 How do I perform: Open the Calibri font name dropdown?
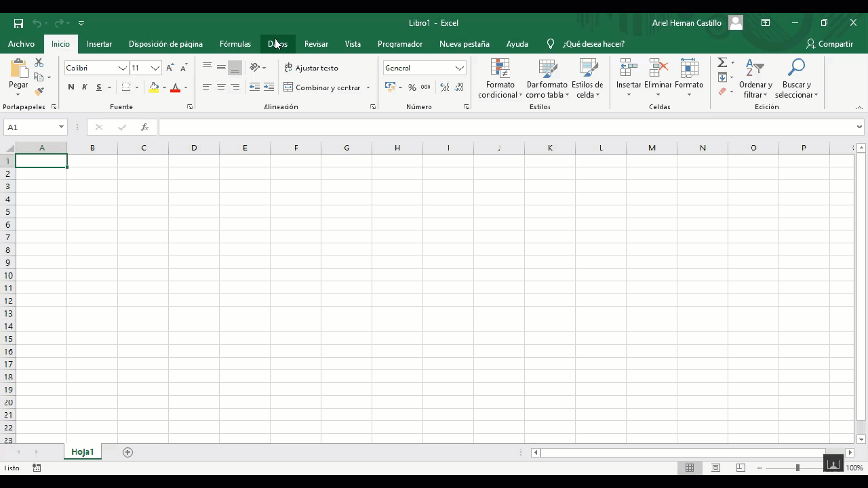click(x=122, y=68)
